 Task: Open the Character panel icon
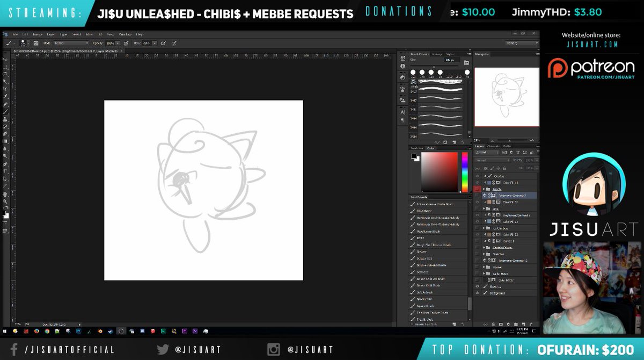(x=402, y=112)
